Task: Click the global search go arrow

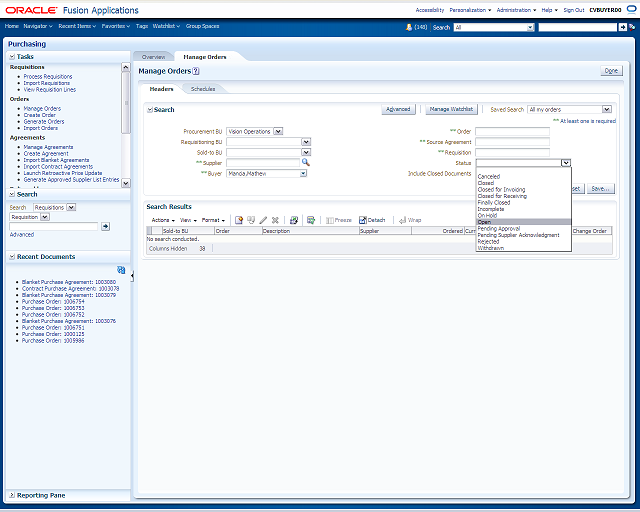Action: tap(622, 27)
